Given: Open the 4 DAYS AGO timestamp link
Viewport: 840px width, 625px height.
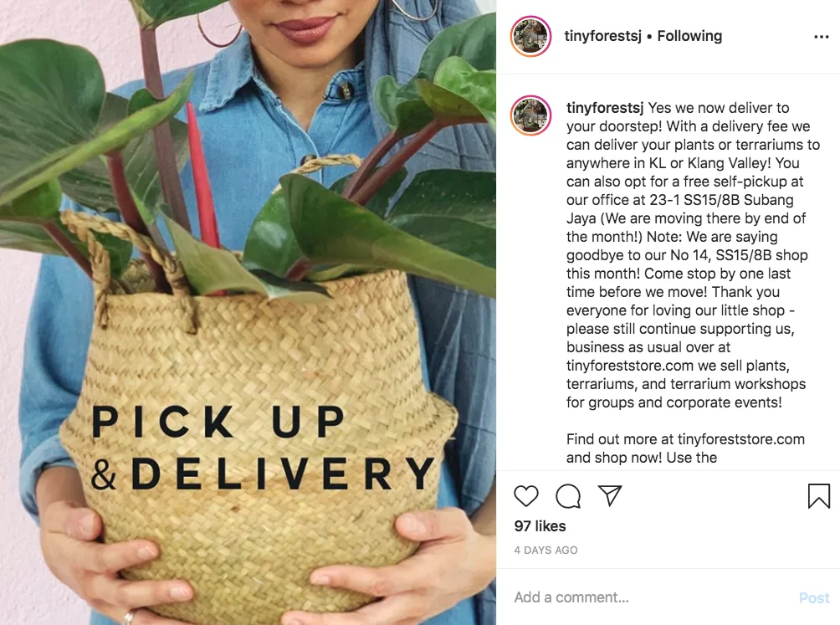Looking at the screenshot, I should click(545, 550).
